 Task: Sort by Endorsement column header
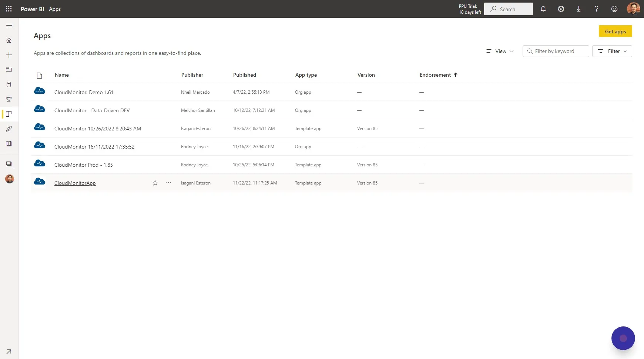[439, 75]
